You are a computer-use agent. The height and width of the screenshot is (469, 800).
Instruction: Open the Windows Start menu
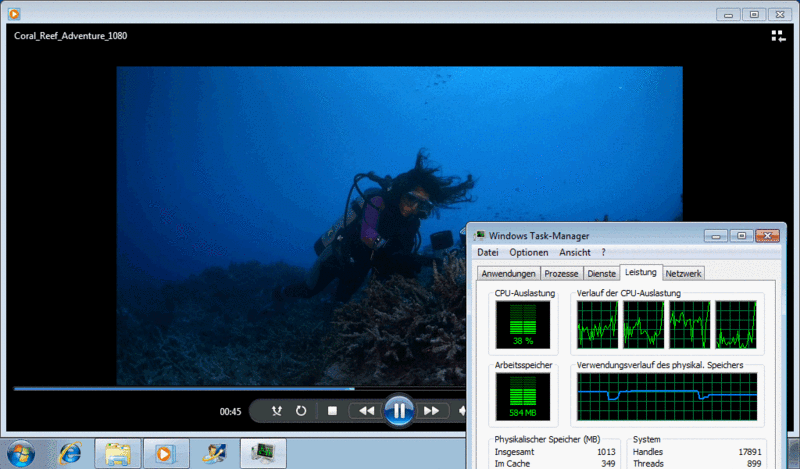[19, 453]
